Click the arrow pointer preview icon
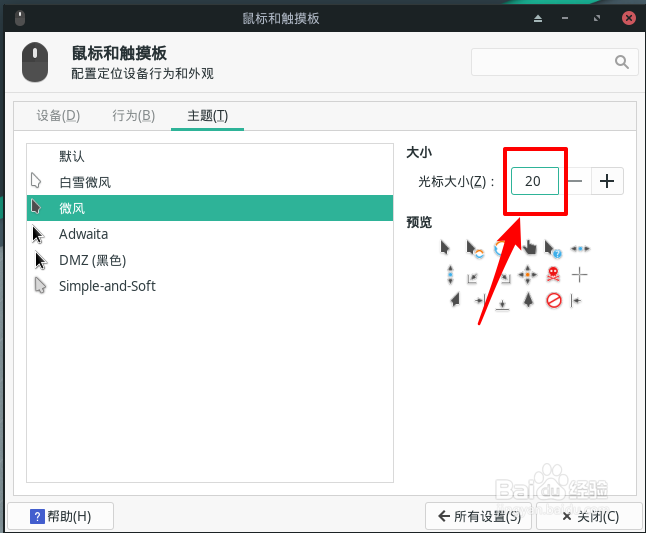The image size is (646, 533). coord(445,248)
